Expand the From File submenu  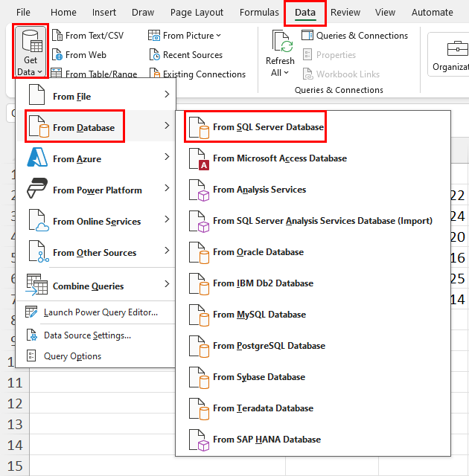coord(96,95)
